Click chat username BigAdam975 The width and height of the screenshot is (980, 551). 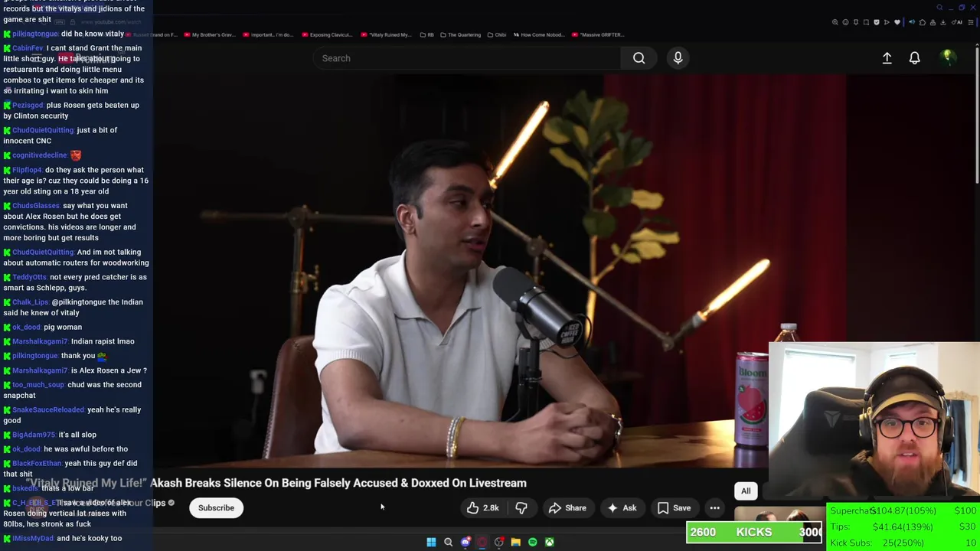pos(34,435)
